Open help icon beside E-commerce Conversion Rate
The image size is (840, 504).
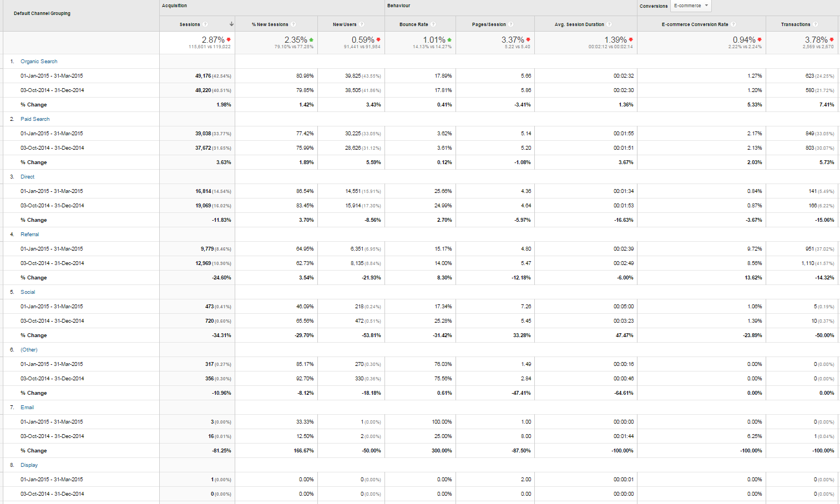(733, 24)
